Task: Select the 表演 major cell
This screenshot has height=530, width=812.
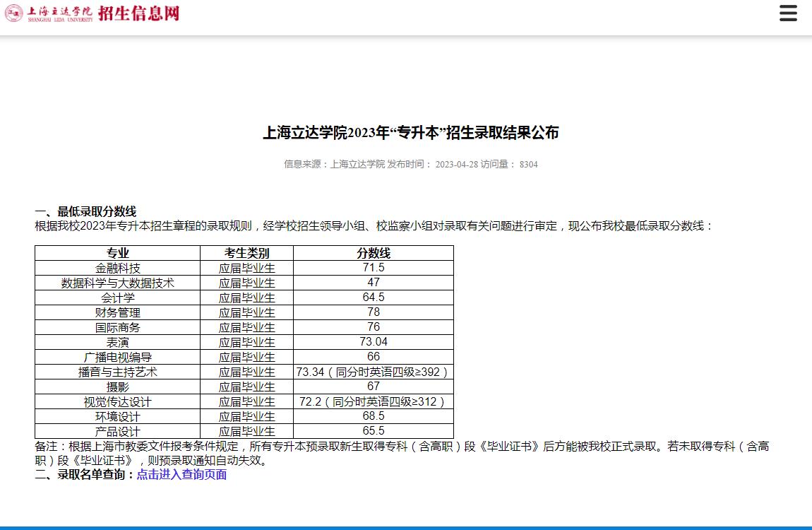Action: tap(117, 343)
